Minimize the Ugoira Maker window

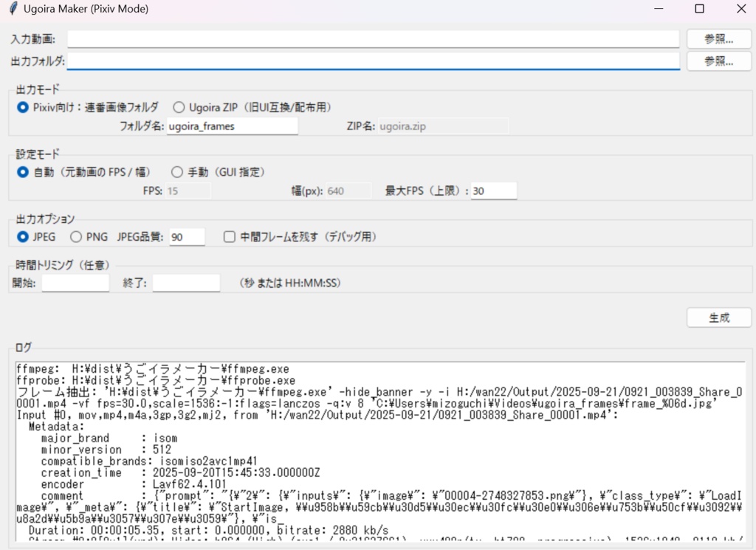[x=659, y=9]
